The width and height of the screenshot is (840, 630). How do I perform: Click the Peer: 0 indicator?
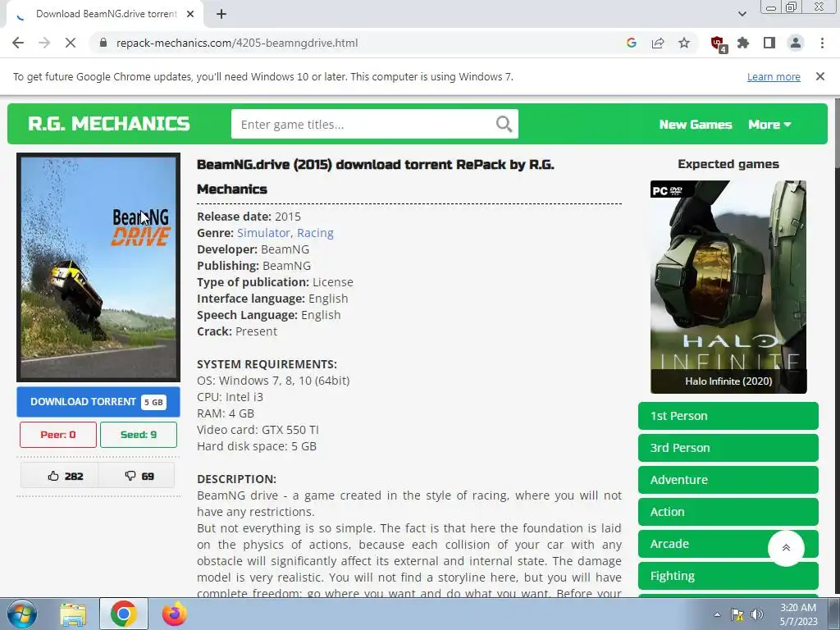point(58,435)
